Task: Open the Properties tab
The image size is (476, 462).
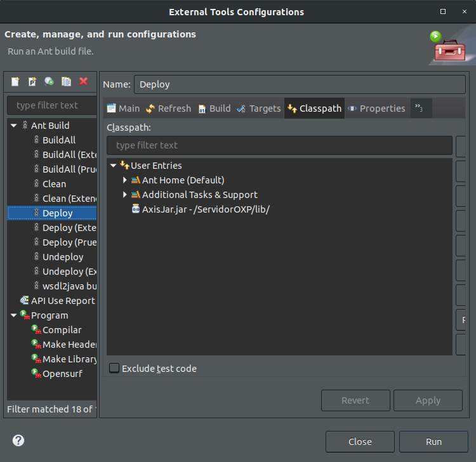Action: click(376, 109)
